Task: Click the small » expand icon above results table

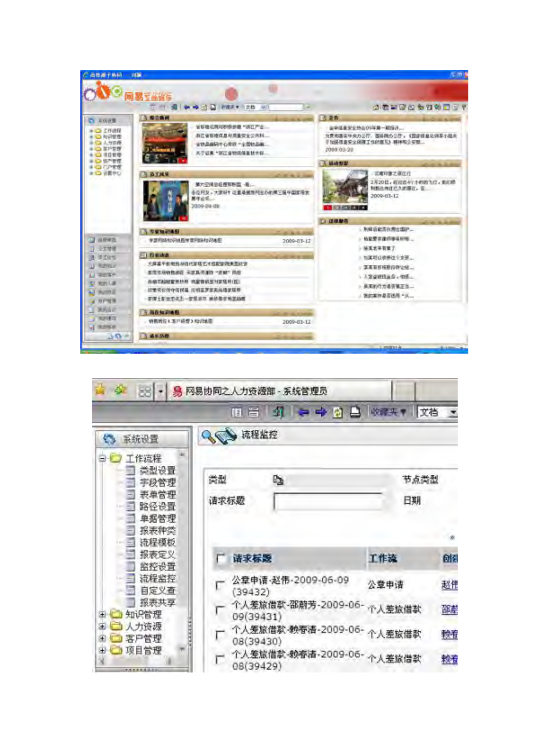Action: click(x=452, y=538)
